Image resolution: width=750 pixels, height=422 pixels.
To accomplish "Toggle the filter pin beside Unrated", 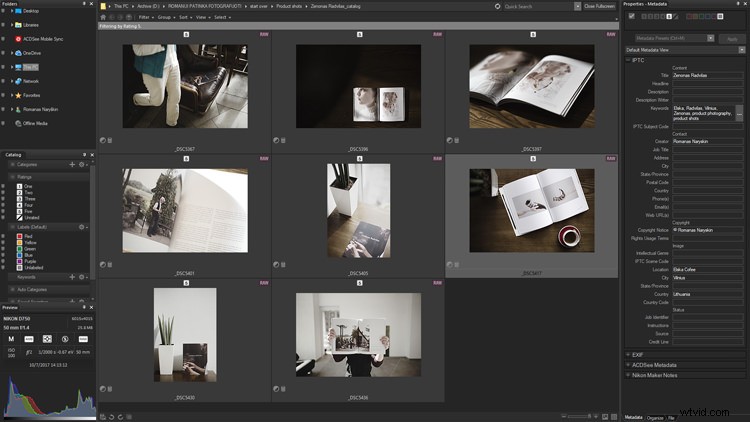I will (3, 218).
